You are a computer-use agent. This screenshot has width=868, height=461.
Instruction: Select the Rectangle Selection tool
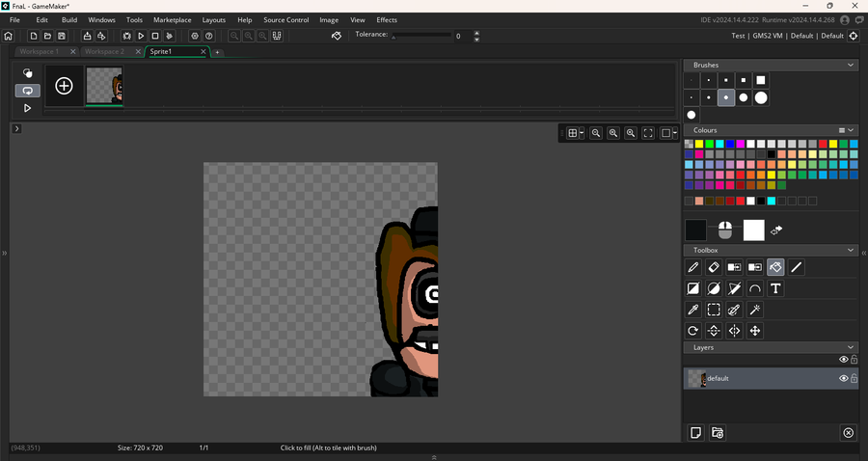(714, 310)
